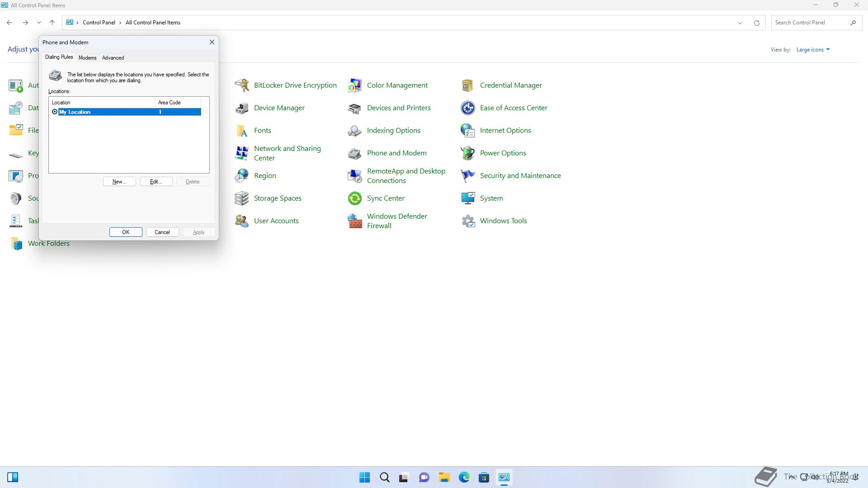This screenshot has height=488, width=868.
Task: Confirm the dialog with OK
Action: (126, 232)
